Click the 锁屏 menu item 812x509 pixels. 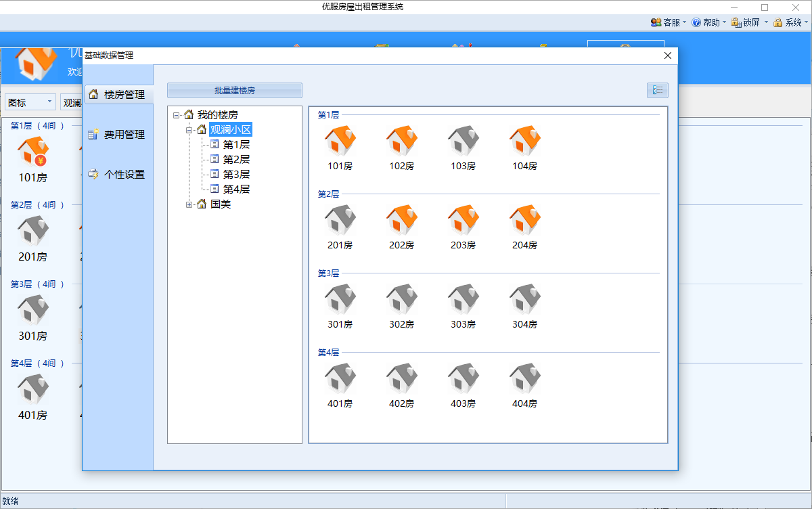pyautogui.click(x=749, y=22)
